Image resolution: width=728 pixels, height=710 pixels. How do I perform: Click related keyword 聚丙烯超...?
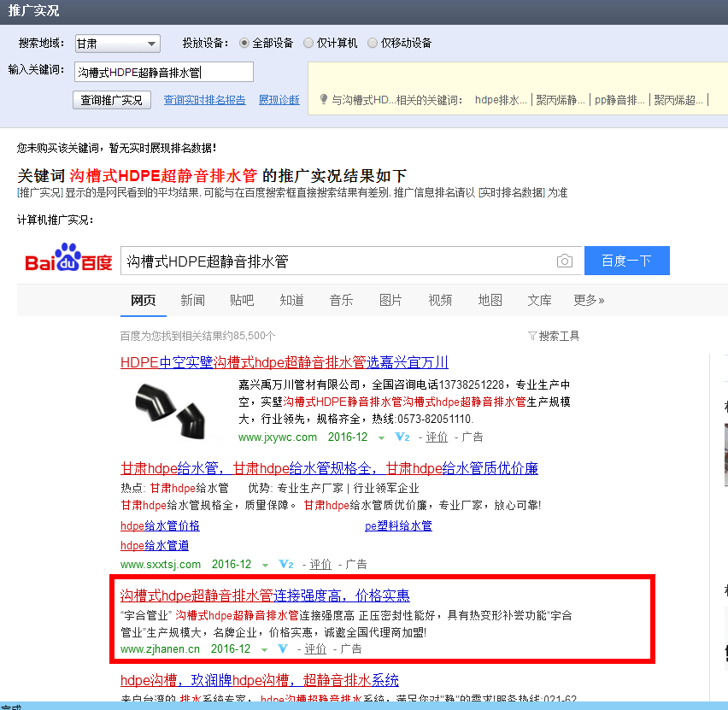(678, 100)
